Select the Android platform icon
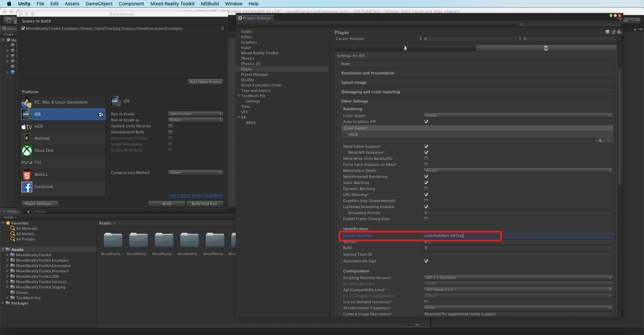Viewport: 644px width, 335px height. click(27, 138)
